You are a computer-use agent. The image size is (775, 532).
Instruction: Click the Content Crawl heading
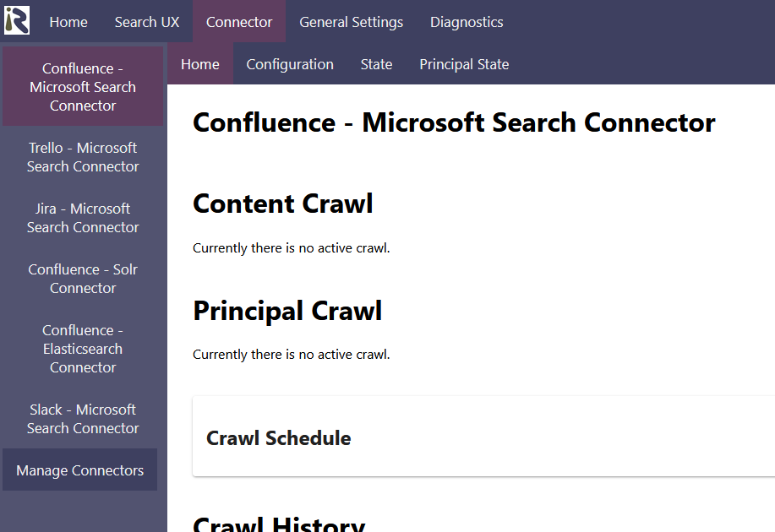coord(283,204)
